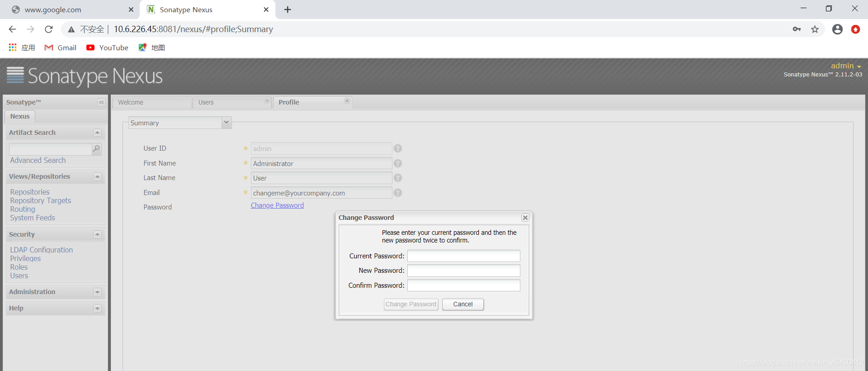Screen dimensions: 868x371
Task: Click the browser address bar URL
Action: 193,29
